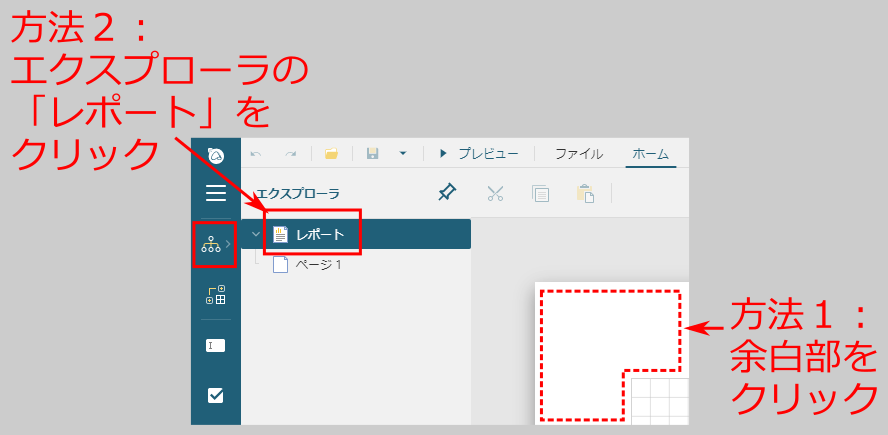
Task: Click the Copy icon
Action: click(x=541, y=194)
